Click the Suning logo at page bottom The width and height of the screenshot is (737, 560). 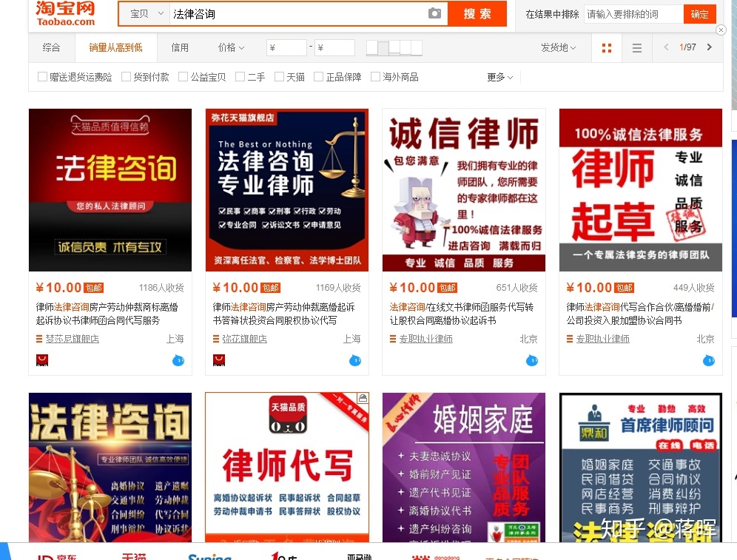[209, 556]
